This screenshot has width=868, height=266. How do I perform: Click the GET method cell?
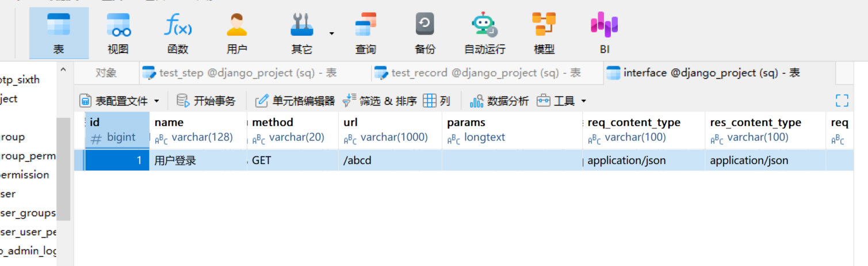click(x=293, y=161)
